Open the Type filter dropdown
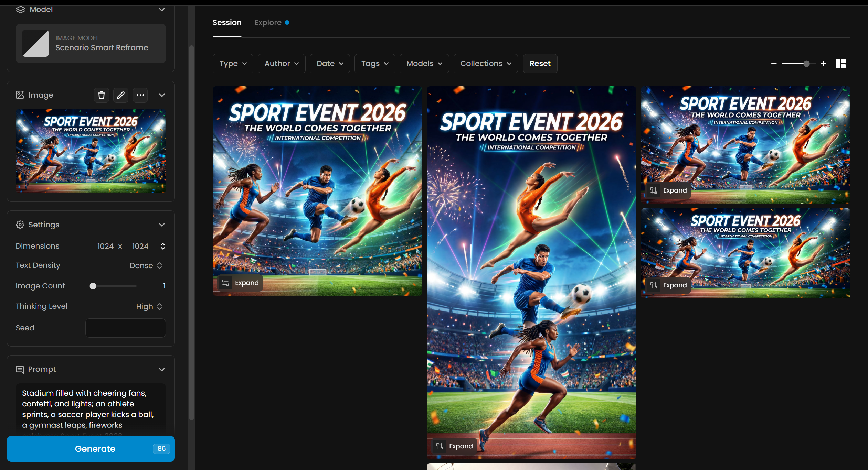868x470 pixels. tap(233, 64)
